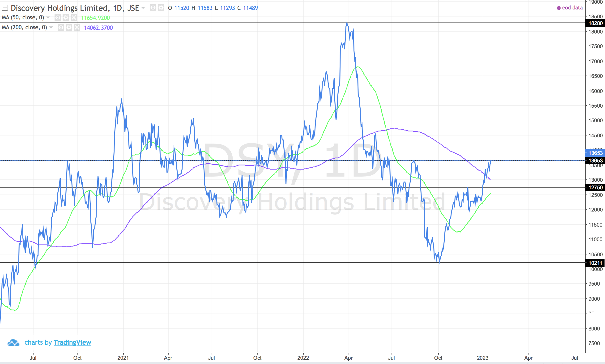Toggle visibility eye for Discovery Holdings series
This screenshot has height=364, width=605.
153,8
